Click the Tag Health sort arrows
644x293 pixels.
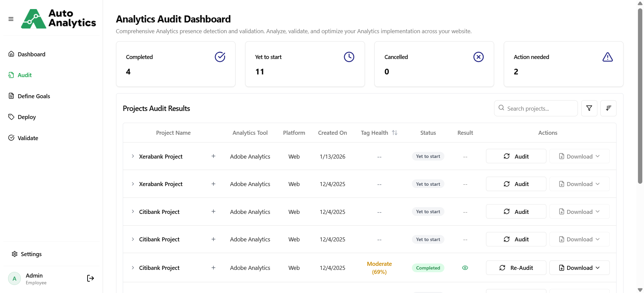(x=395, y=133)
